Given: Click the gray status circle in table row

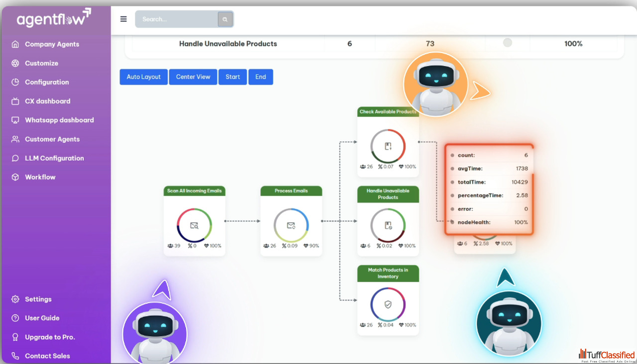Looking at the screenshot, I should [x=507, y=43].
